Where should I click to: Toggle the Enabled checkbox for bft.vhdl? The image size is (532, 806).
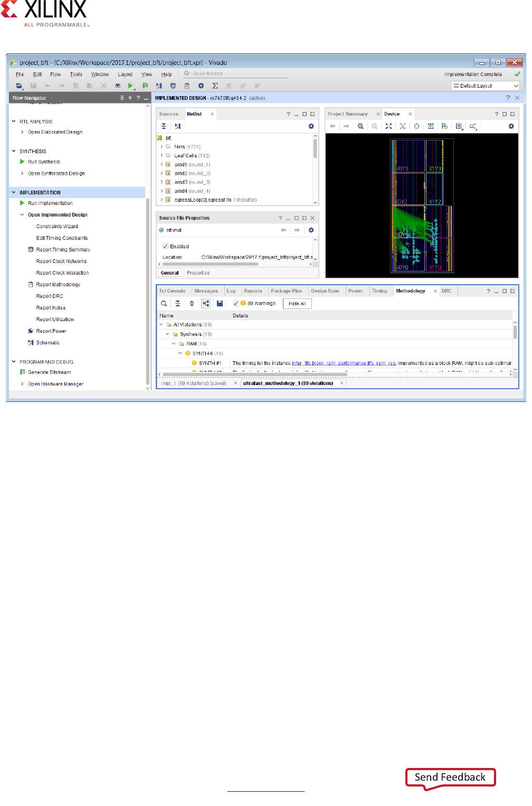point(165,246)
